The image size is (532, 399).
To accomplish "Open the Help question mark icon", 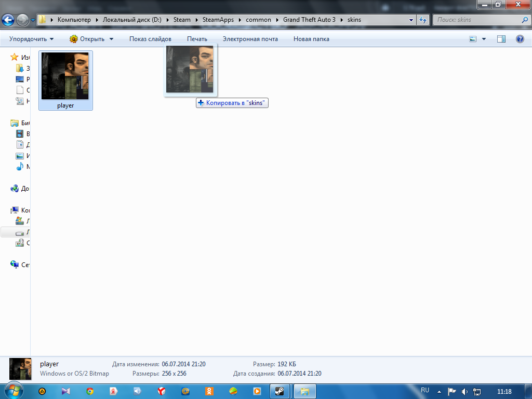I will [x=520, y=39].
